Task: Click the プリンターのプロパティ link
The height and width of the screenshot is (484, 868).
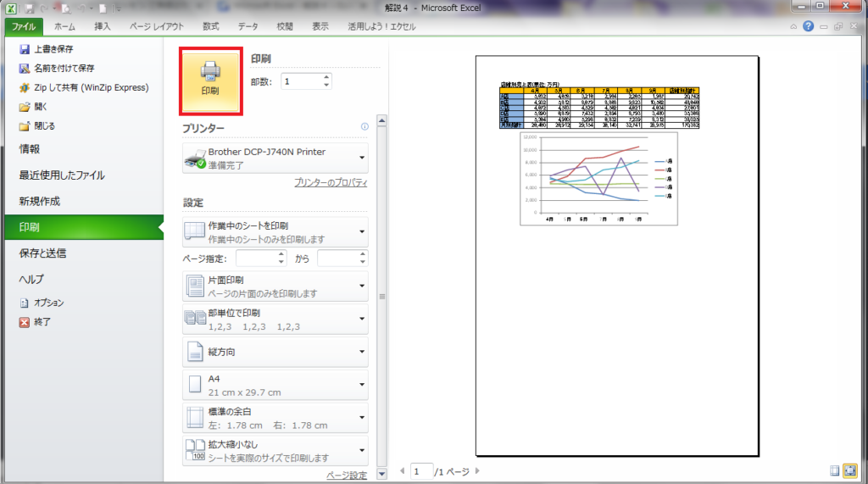Action: pos(330,183)
